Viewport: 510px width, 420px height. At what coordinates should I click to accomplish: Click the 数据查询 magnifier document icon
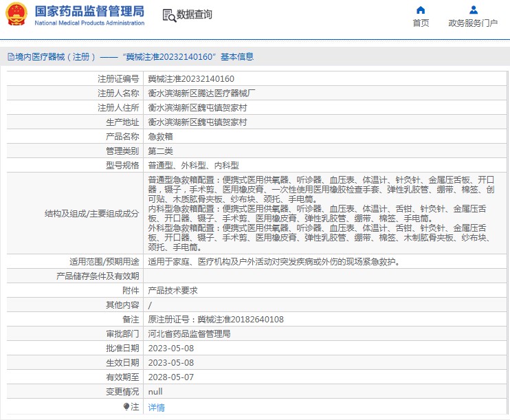(x=168, y=15)
